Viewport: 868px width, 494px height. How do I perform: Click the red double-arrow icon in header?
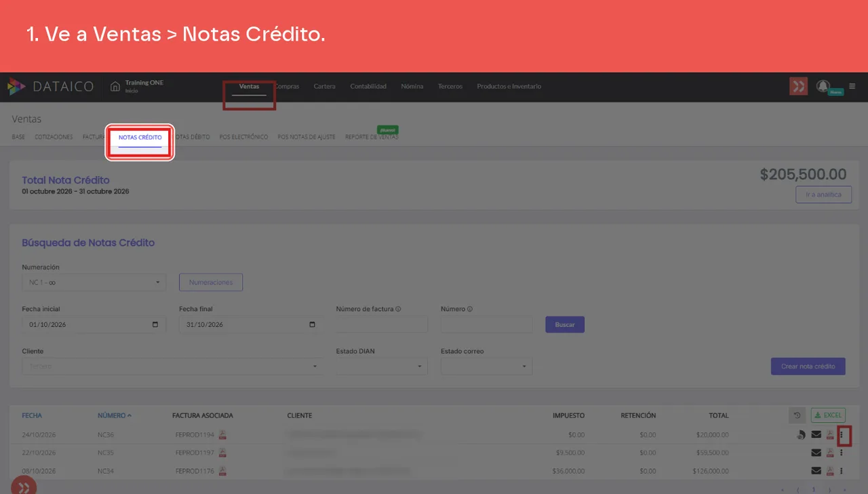[798, 86]
